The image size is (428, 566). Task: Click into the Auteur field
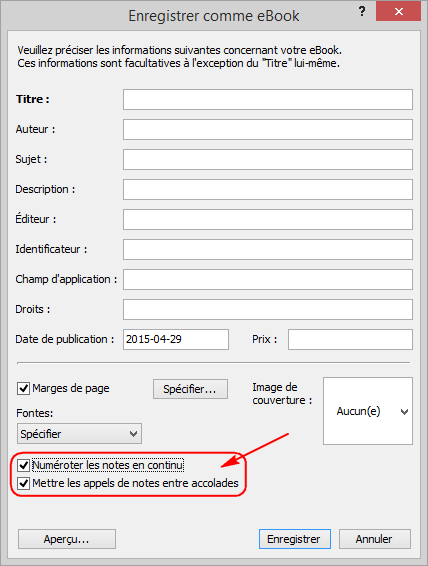(268, 130)
